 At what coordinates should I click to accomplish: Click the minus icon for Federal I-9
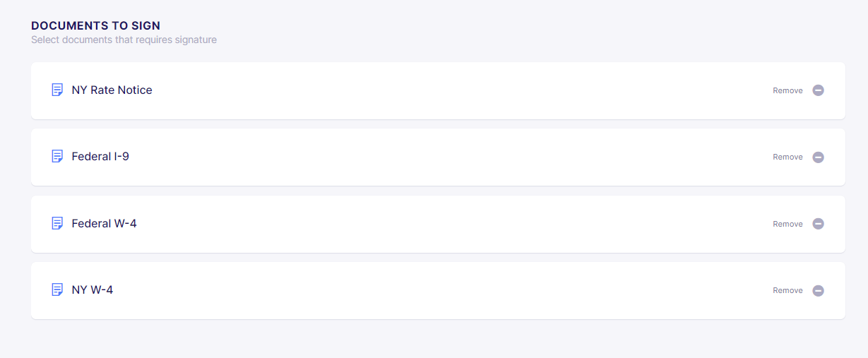818,157
